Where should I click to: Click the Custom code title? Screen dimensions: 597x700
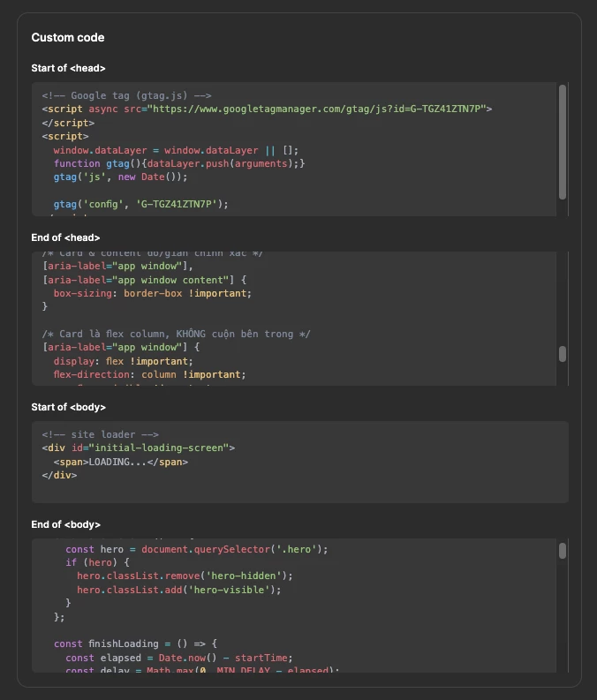68,37
